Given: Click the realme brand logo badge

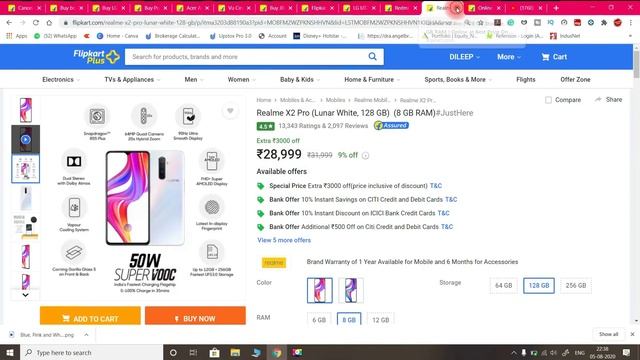Looking at the screenshot, I should pos(274,262).
